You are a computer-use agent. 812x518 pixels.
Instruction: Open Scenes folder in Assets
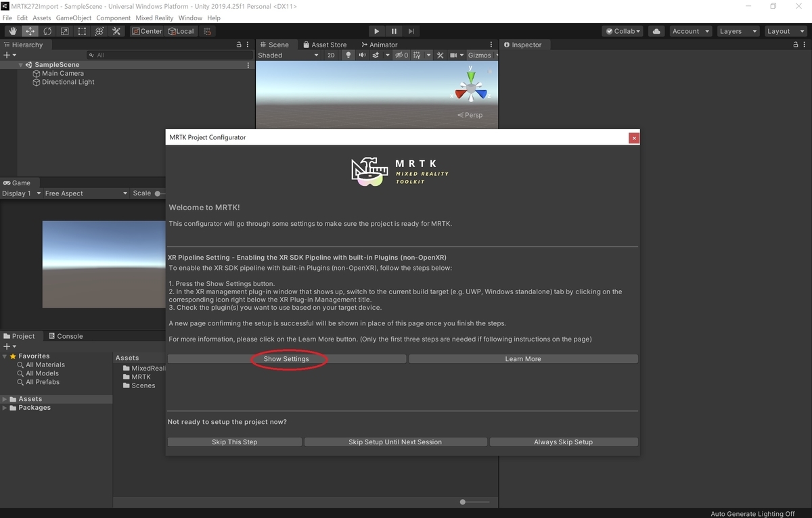pos(139,385)
